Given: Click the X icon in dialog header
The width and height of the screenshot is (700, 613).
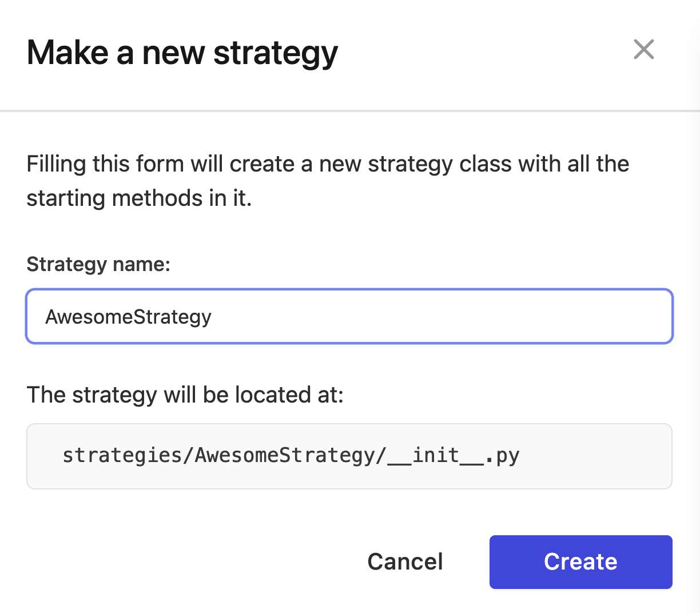Looking at the screenshot, I should click(644, 50).
